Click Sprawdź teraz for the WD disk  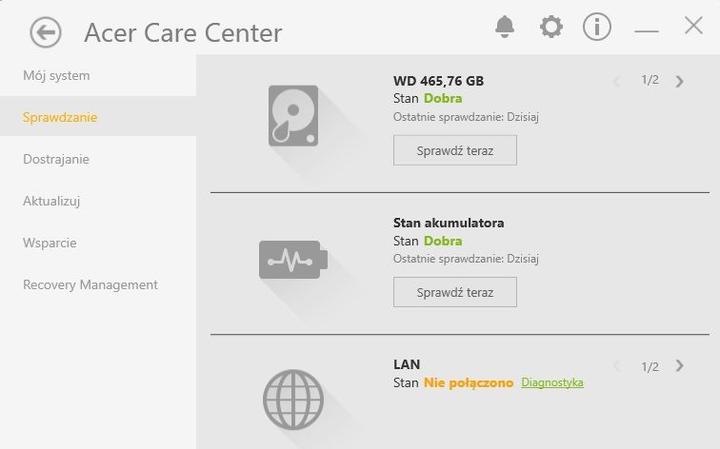point(455,151)
